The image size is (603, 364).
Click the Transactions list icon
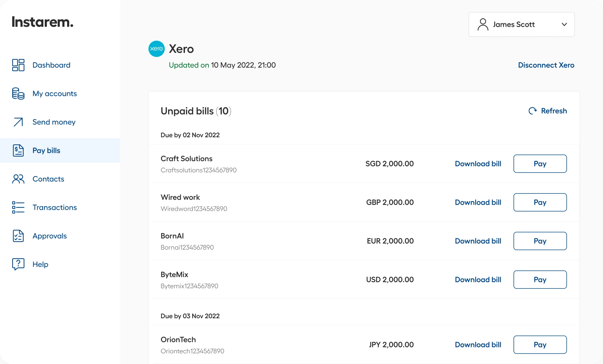tap(18, 207)
